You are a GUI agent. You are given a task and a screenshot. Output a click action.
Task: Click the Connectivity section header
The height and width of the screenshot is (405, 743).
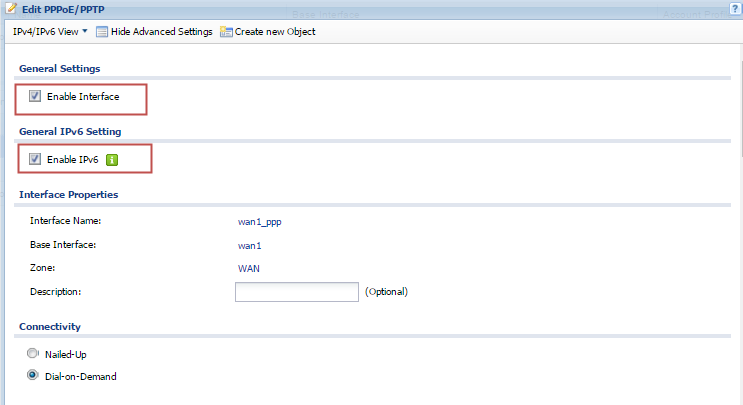click(x=50, y=327)
